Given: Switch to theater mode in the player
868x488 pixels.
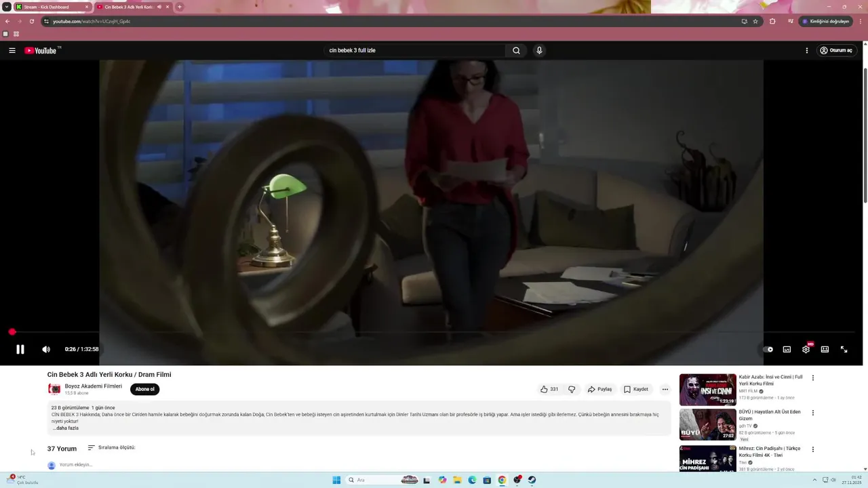Looking at the screenshot, I should click(x=825, y=349).
